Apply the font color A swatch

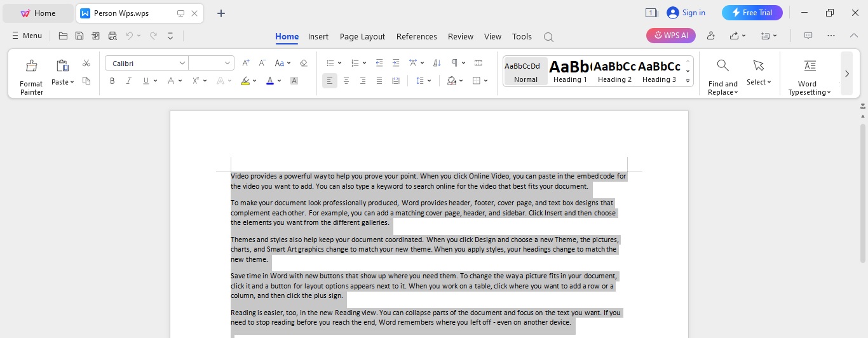pyautogui.click(x=270, y=81)
